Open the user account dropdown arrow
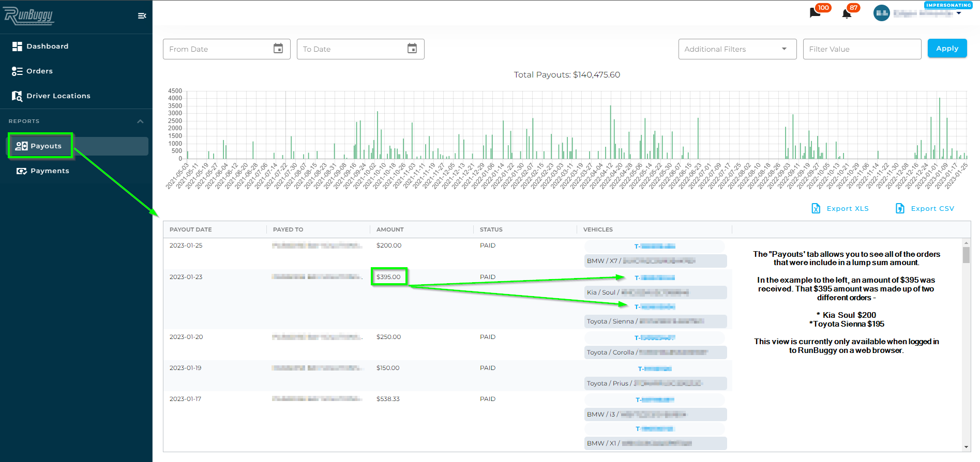The image size is (980, 462). [959, 13]
